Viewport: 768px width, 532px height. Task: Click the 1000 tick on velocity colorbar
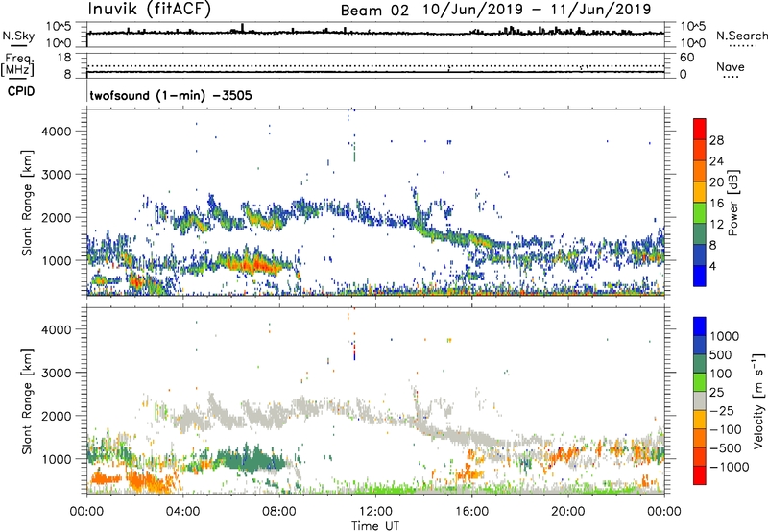pyautogui.click(x=724, y=336)
